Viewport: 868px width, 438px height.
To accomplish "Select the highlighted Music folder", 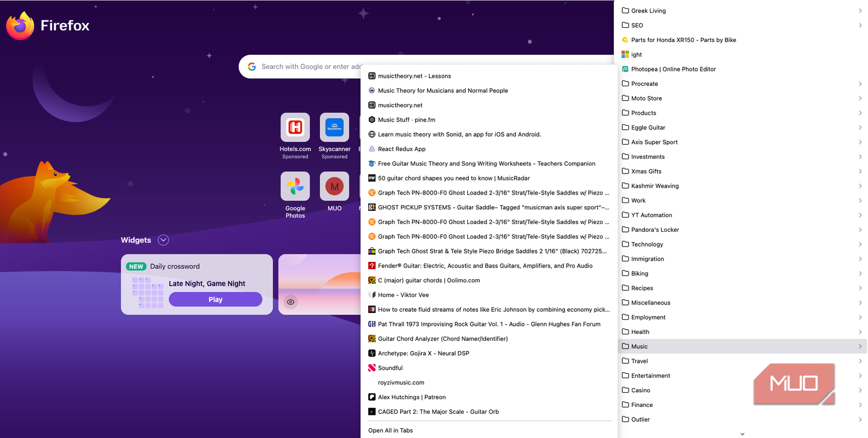I will [742, 347].
